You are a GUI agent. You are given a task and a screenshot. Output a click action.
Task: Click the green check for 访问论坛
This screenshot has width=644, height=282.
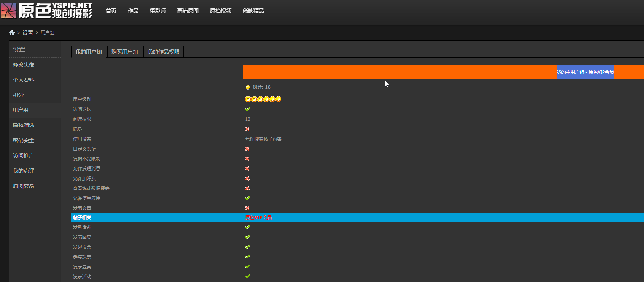click(248, 109)
